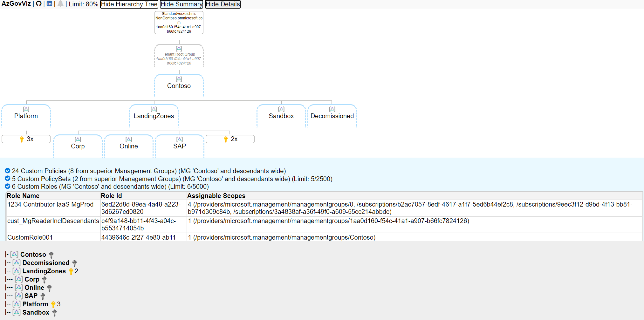This screenshot has width=644, height=320.
Task: Click the Decomissioned tile's management group icon
Action: pos(332,109)
